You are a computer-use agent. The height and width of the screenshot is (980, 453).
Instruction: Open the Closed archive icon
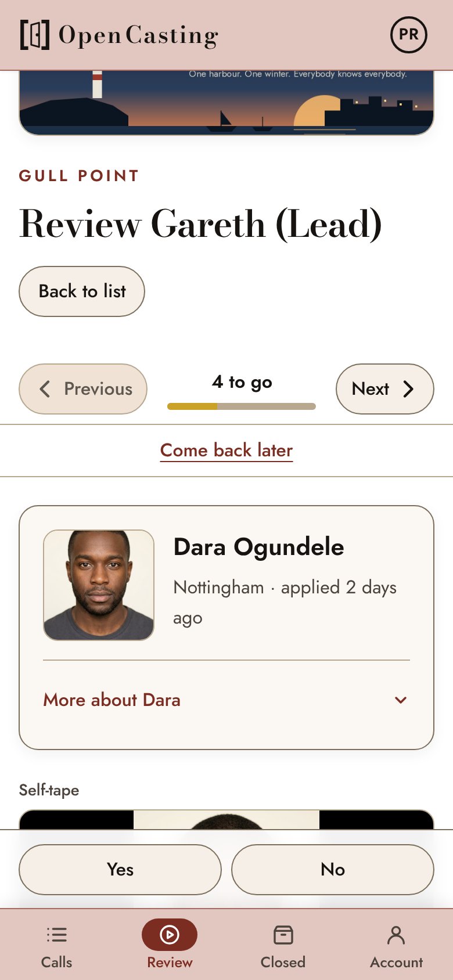tap(283, 935)
